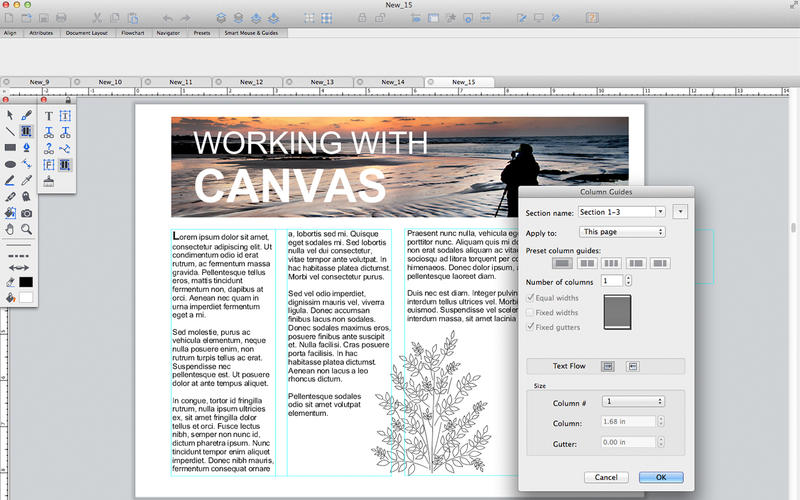Click the Number of columns stepper
The width and height of the screenshot is (800, 500).
coord(629,281)
